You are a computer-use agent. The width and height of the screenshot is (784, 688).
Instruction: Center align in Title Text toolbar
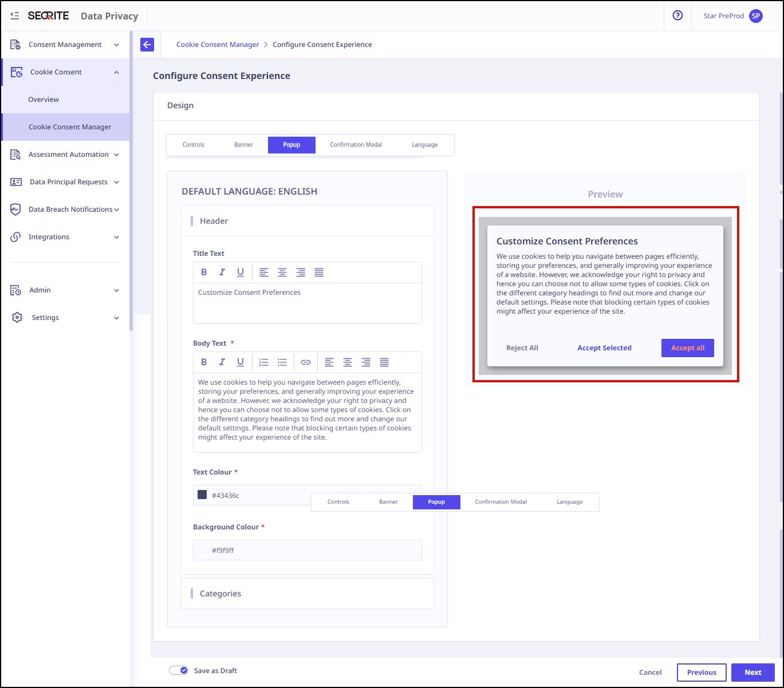tap(282, 272)
